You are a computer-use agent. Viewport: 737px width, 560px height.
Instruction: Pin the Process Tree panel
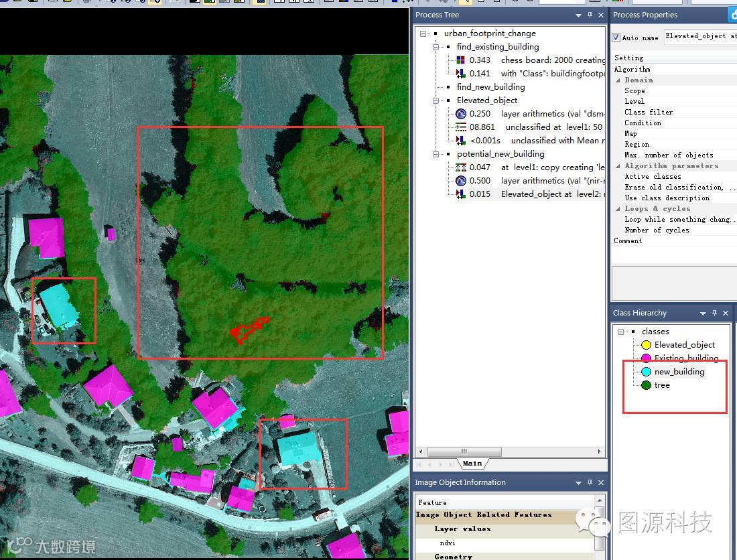tap(590, 15)
